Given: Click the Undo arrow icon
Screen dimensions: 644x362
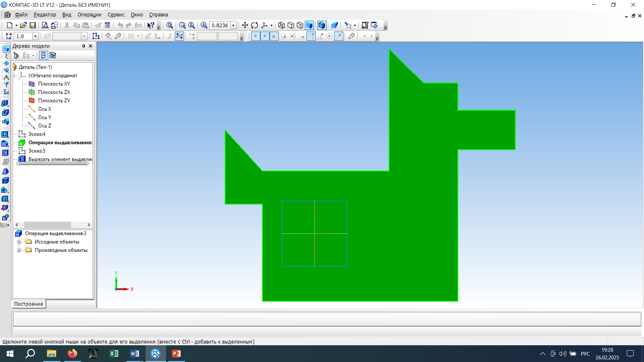Looking at the screenshot, I should (120, 25).
